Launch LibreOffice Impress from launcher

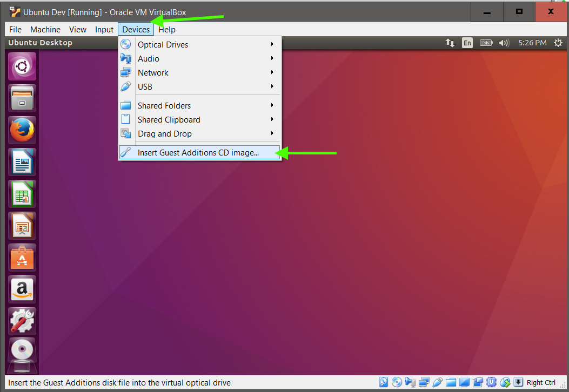22,226
